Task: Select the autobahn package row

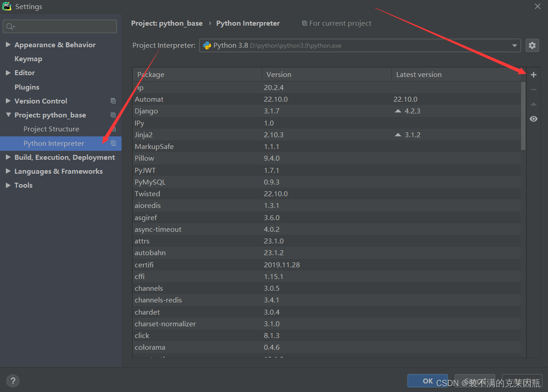Action: click(x=326, y=253)
